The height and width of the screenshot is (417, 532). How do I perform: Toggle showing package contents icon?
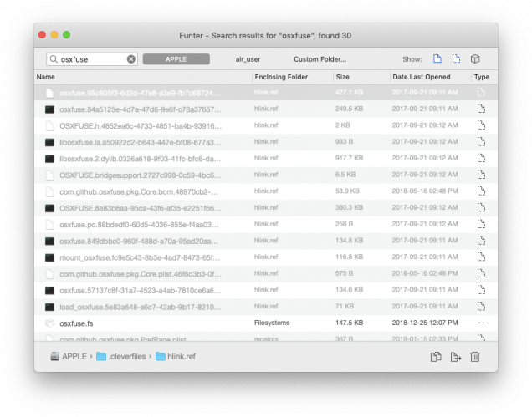click(x=475, y=58)
